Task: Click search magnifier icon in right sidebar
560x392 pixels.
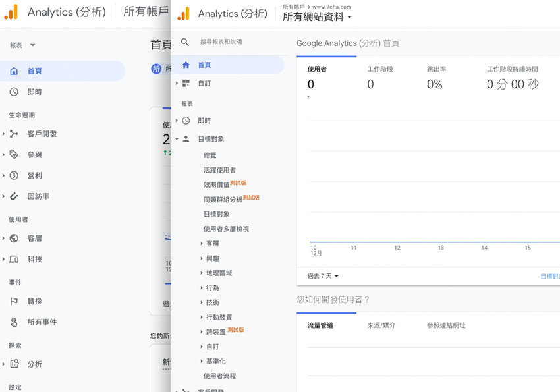Action: [x=184, y=42]
